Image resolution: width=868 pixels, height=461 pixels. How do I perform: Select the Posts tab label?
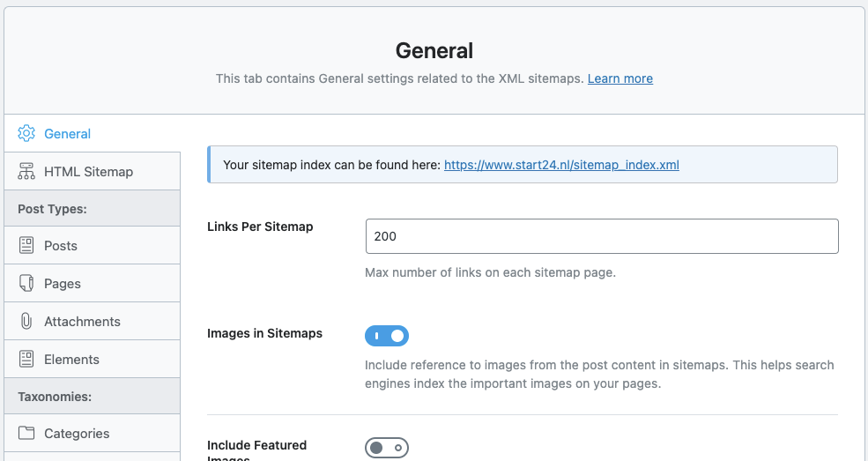(x=61, y=246)
